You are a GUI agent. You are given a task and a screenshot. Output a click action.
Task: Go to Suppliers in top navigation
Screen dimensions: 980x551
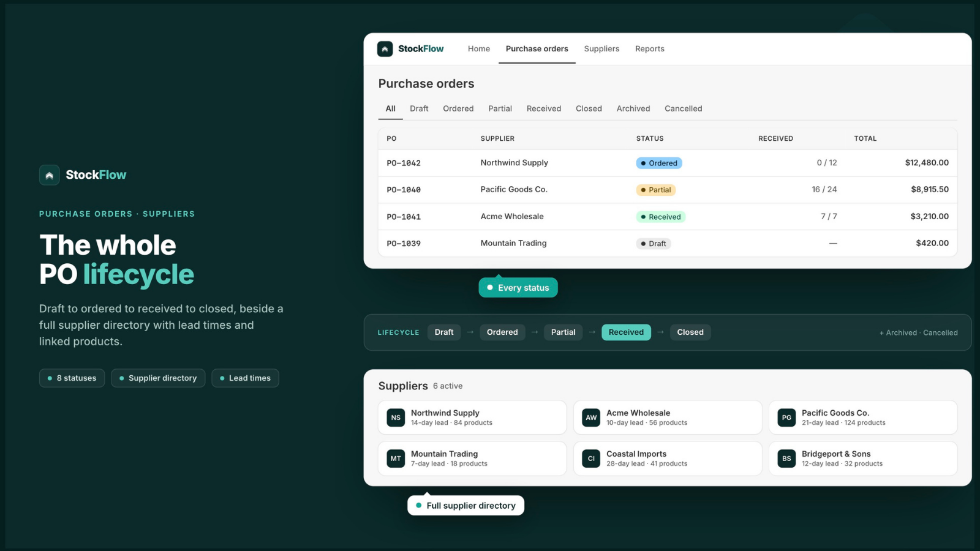tap(601, 49)
